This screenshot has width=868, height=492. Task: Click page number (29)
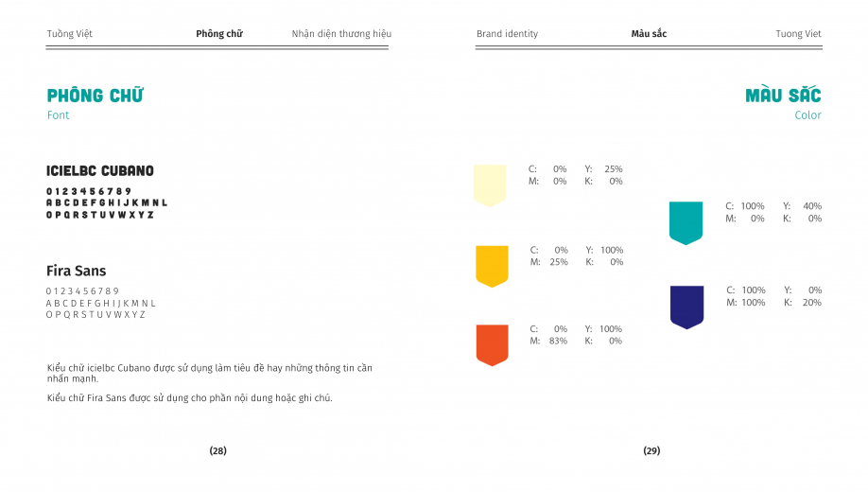(x=651, y=451)
